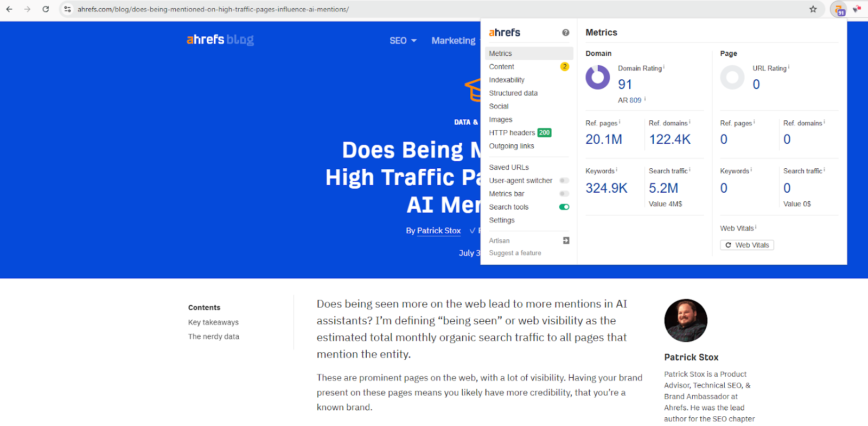Jump to The nerdy data section

point(214,336)
